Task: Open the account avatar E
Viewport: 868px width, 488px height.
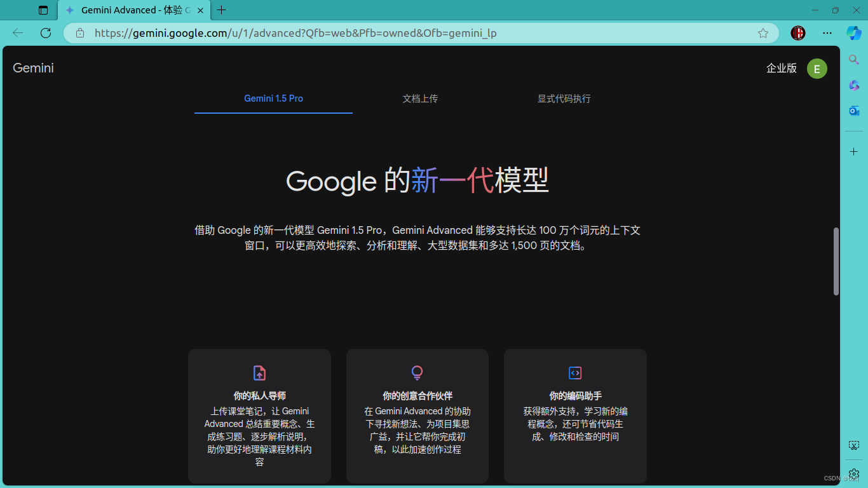Action: (817, 69)
